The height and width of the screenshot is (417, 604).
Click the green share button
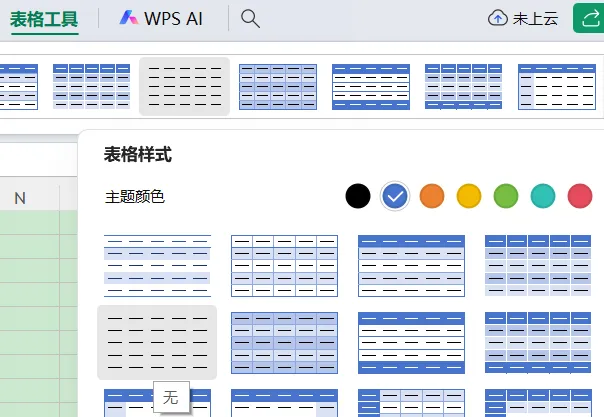589,18
